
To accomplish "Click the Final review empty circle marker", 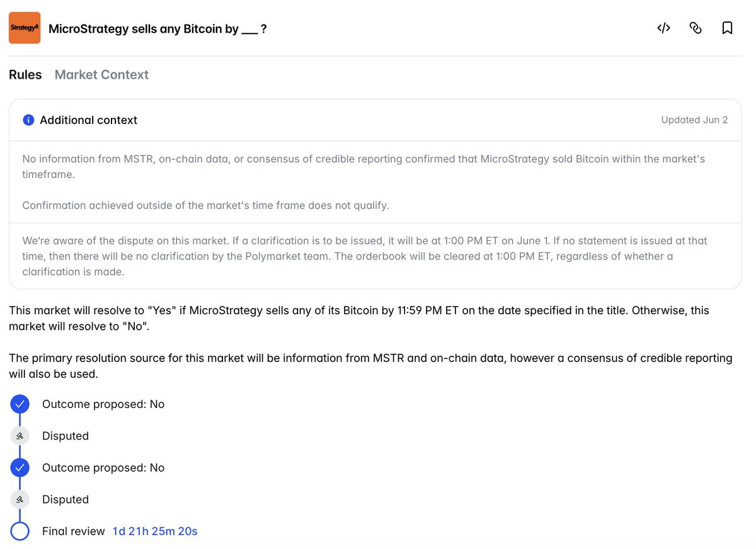I will tap(20, 531).
